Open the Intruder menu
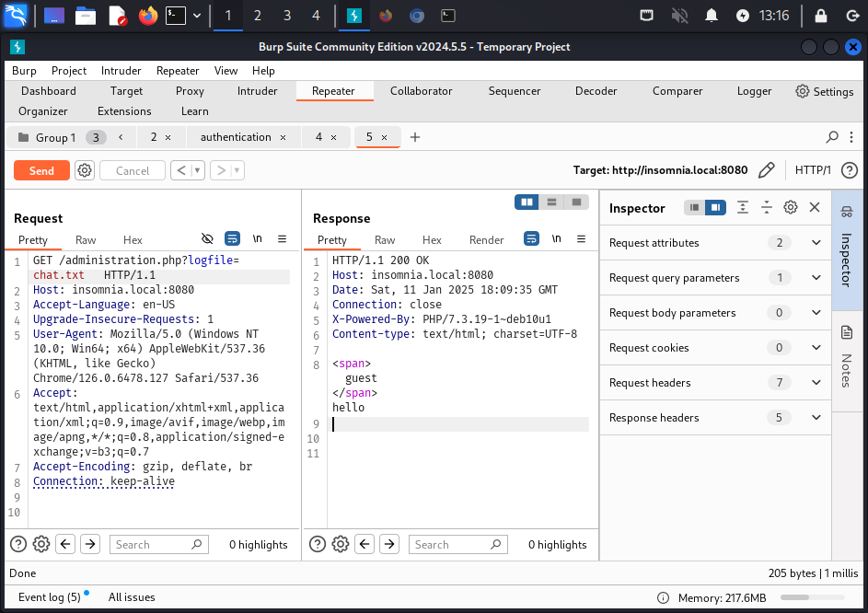Screen dimensions: 868x613 point(122,71)
